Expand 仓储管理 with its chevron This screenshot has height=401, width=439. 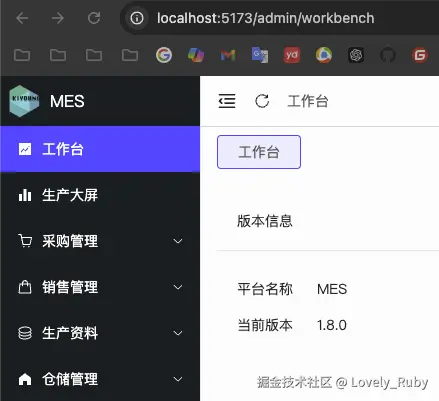(178, 379)
